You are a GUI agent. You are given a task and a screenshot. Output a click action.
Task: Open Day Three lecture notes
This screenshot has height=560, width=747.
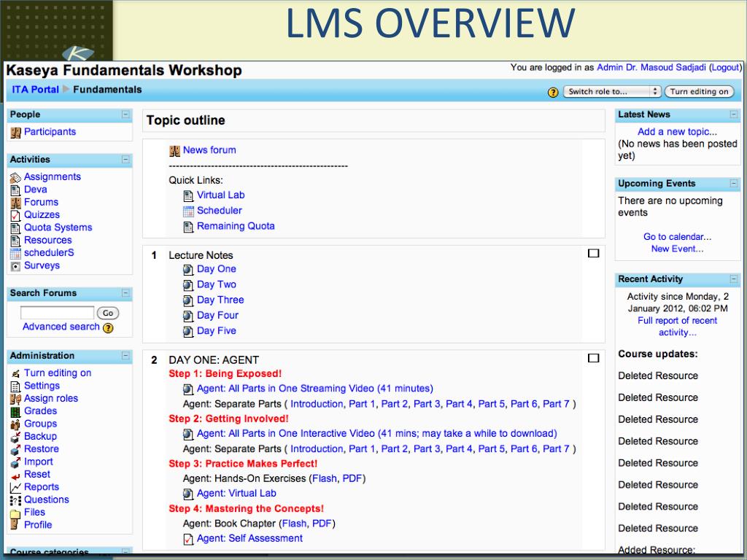point(220,300)
